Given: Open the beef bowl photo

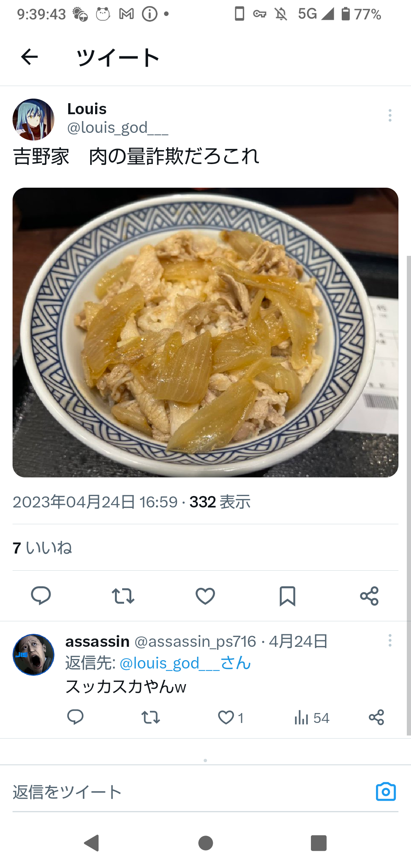Looking at the screenshot, I should [x=205, y=332].
